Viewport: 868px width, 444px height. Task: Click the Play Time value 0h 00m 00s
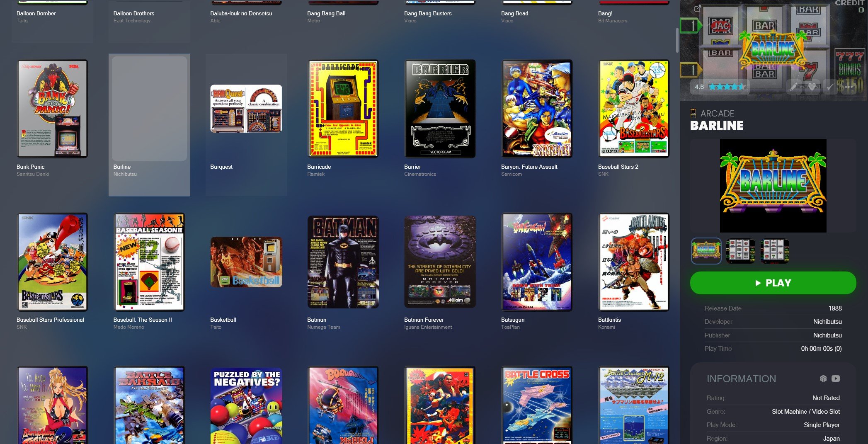(x=822, y=349)
